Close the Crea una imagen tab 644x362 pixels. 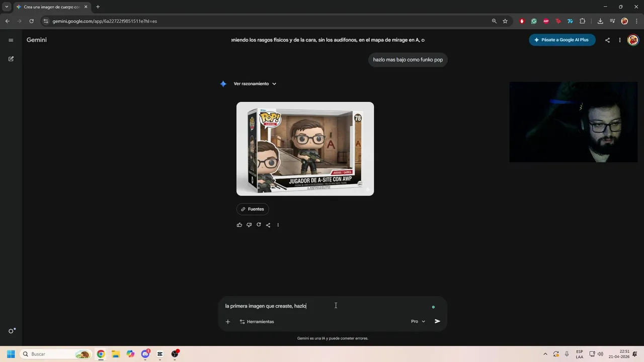coord(86,7)
